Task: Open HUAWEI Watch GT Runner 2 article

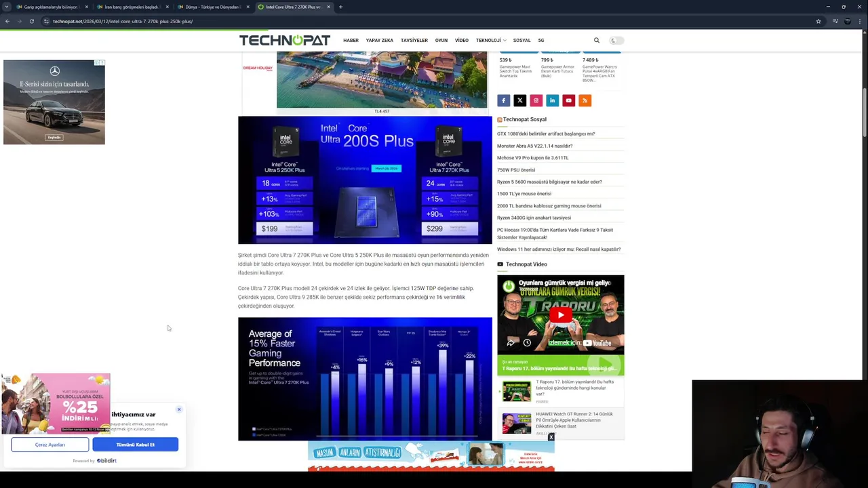Action: (574, 420)
